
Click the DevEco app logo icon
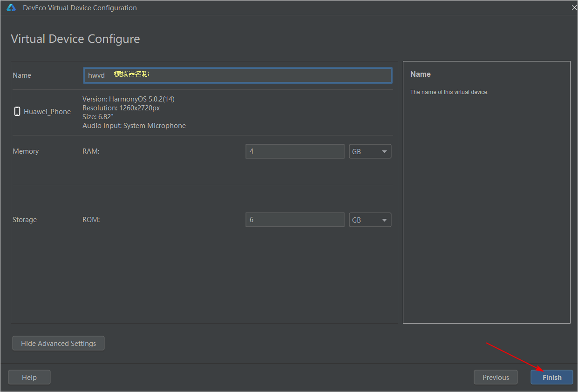[x=11, y=8]
